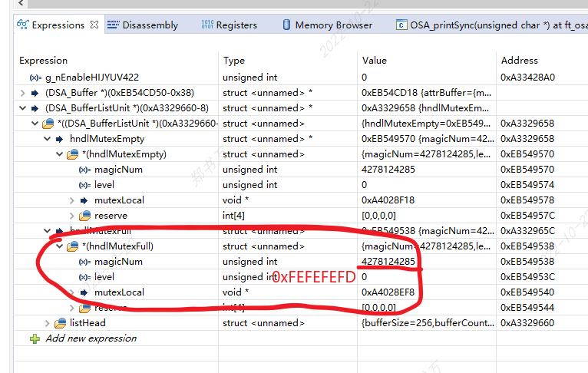This screenshot has width=588, height=373.
Task: Collapse the hndlMutexEmpty pointer node
Action: (48, 139)
